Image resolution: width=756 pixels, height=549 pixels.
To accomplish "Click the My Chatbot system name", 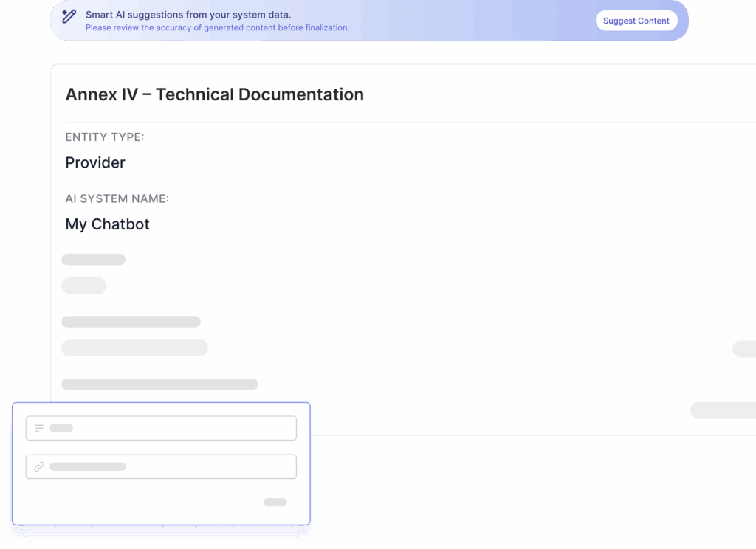I will point(107,224).
